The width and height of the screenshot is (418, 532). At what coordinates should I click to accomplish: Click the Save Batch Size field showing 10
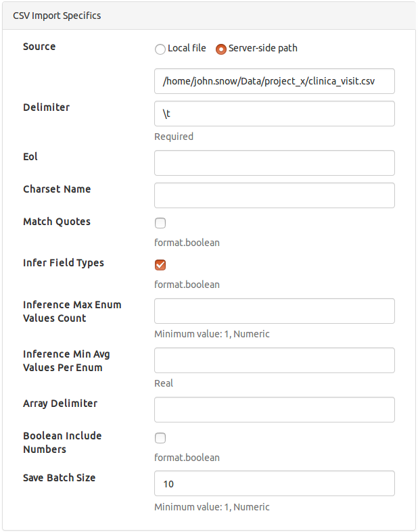[x=274, y=484]
